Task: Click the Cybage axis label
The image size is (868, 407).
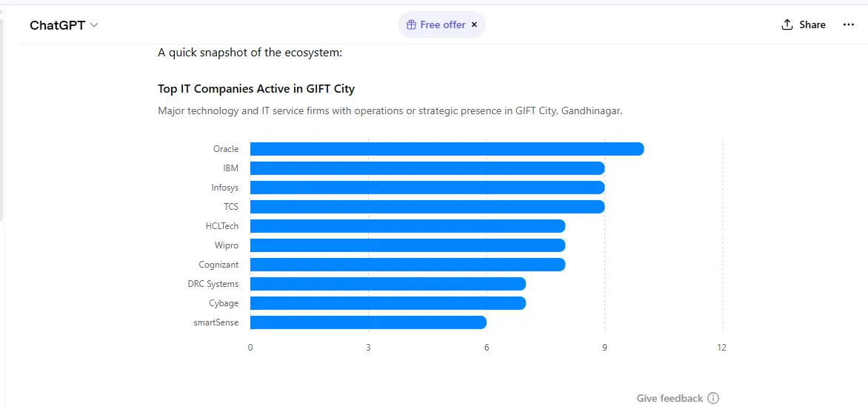Action: (224, 303)
